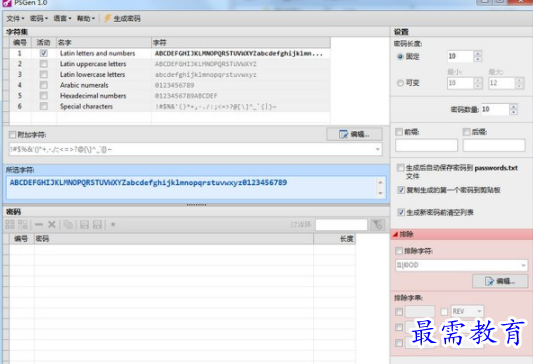
Task: Tick the checkbox next to REV dropdown
Action: click(x=444, y=311)
